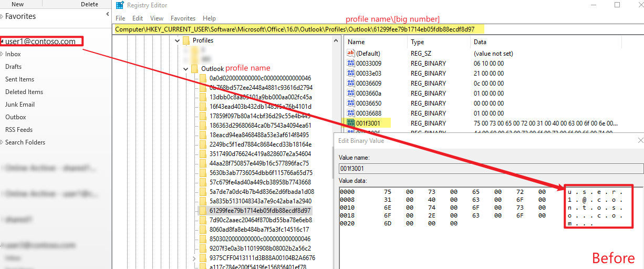The height and width of the screenshot is (269, 644).
Task: Click folder icon of key 7d90c2aaec20464f870bd55ba78e6eb8
Action: 203,220
